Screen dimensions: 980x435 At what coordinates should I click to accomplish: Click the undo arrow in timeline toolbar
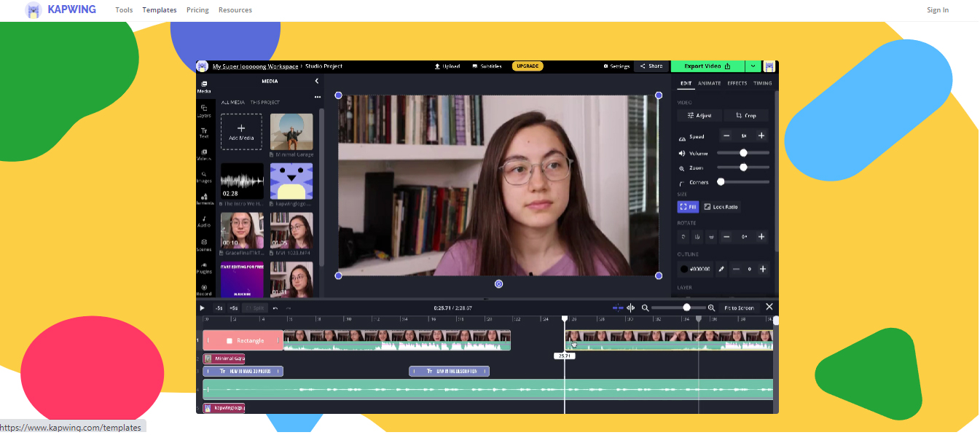pos(275,308)
